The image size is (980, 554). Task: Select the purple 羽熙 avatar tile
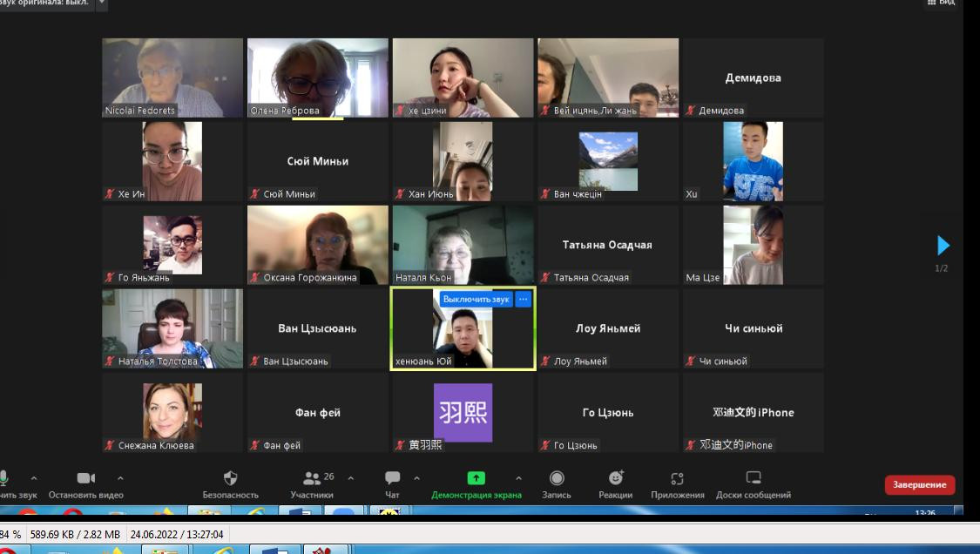point(463,413)
